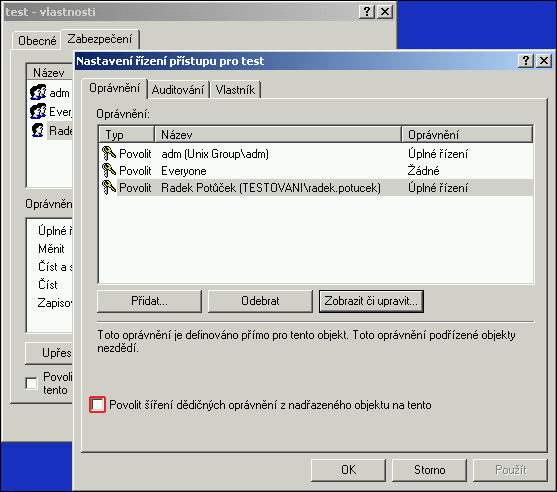Image resolution: width=557 pixels, height=492 pixels.
Task: Click the Přidat... button
Action: coord(149,301)
